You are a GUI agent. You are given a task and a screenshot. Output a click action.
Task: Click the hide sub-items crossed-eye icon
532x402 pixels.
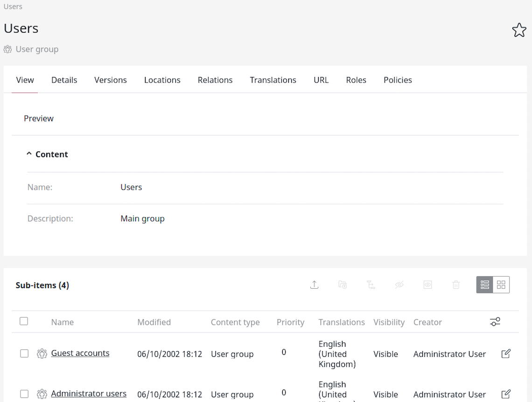[399, 285]
